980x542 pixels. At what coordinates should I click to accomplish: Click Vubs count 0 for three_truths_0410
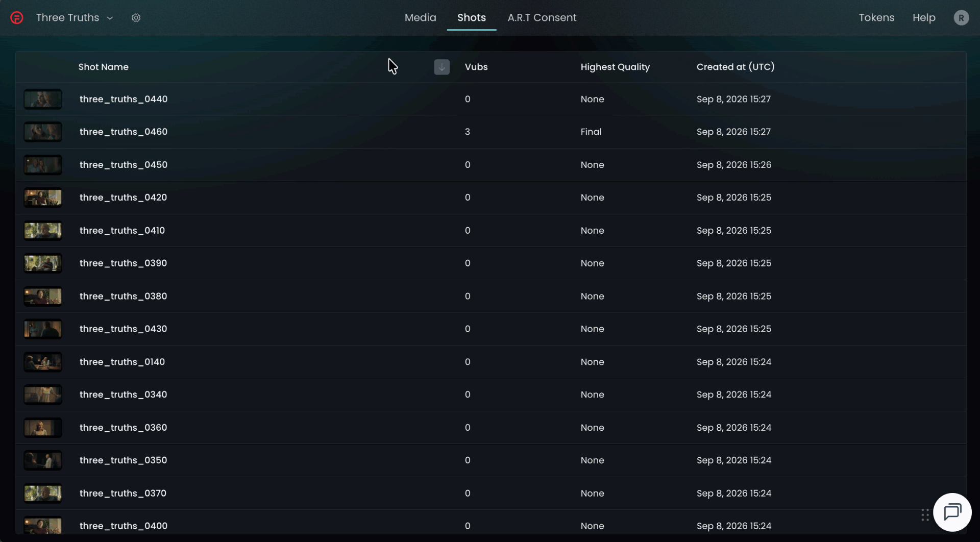tap(467, 231)
